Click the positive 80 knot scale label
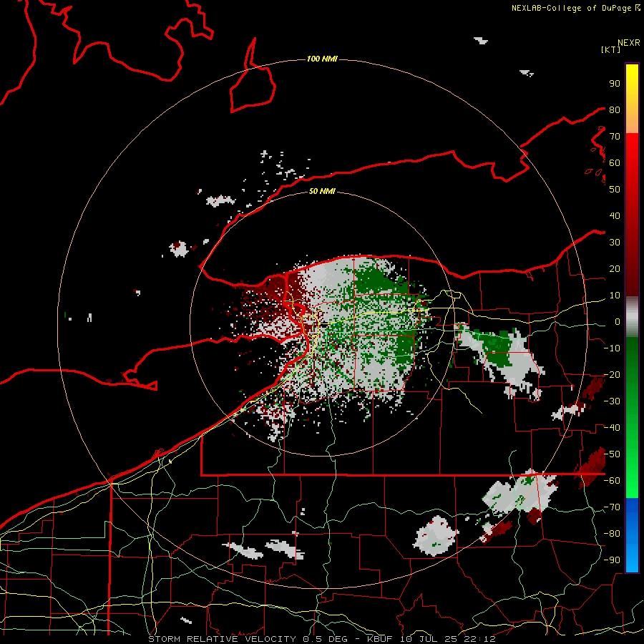This screenshot has width=644, height=644. (615, 110)
